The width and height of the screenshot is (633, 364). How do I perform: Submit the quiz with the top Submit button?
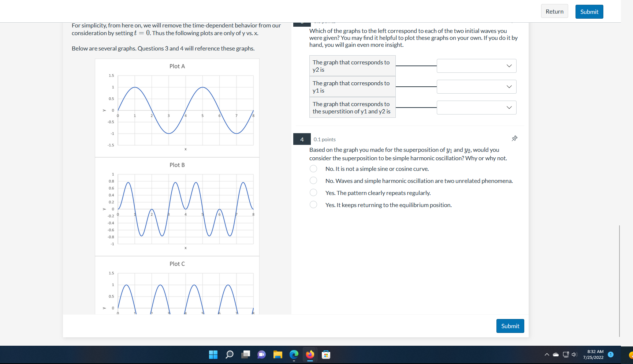tap(589, 11)
